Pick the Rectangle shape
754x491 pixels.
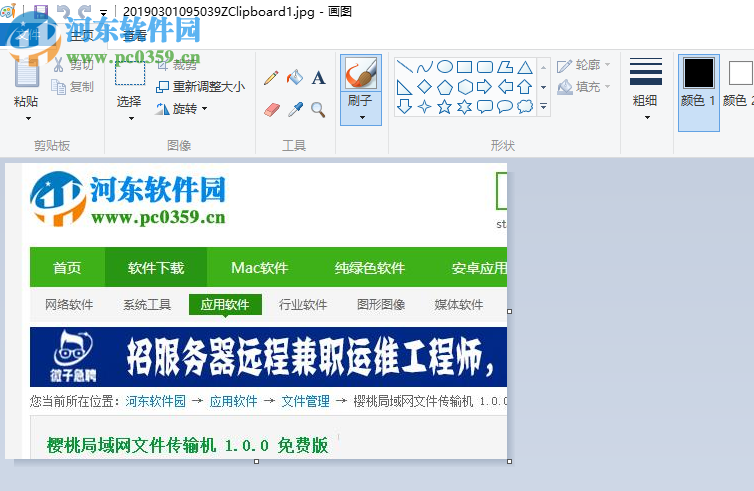(465, 66)
